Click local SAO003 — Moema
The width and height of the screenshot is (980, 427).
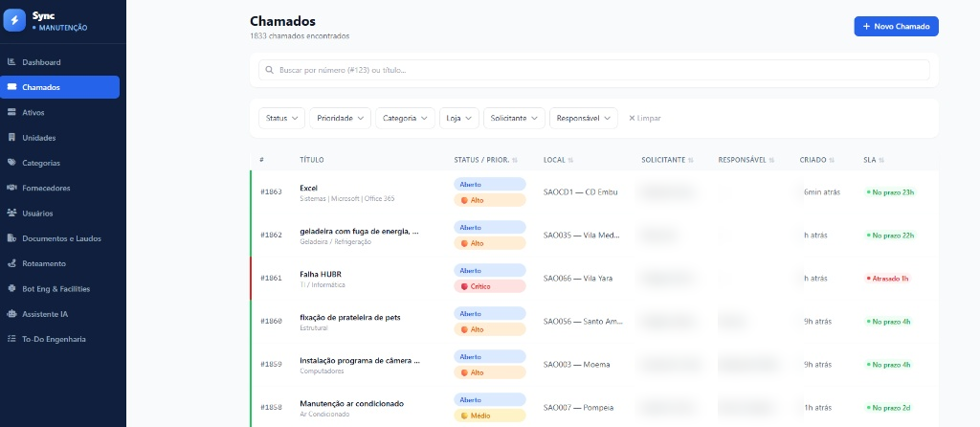click(x=577, y=364)
